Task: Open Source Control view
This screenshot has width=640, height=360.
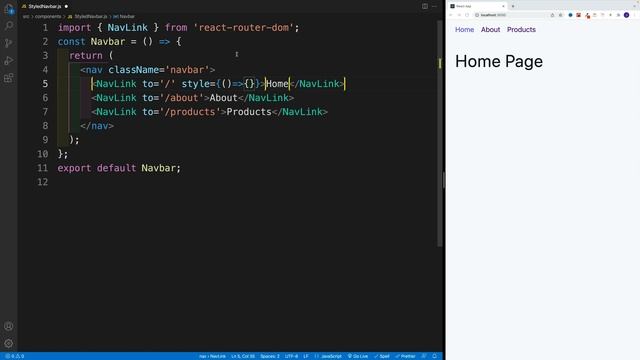Action: pos(9,43)
